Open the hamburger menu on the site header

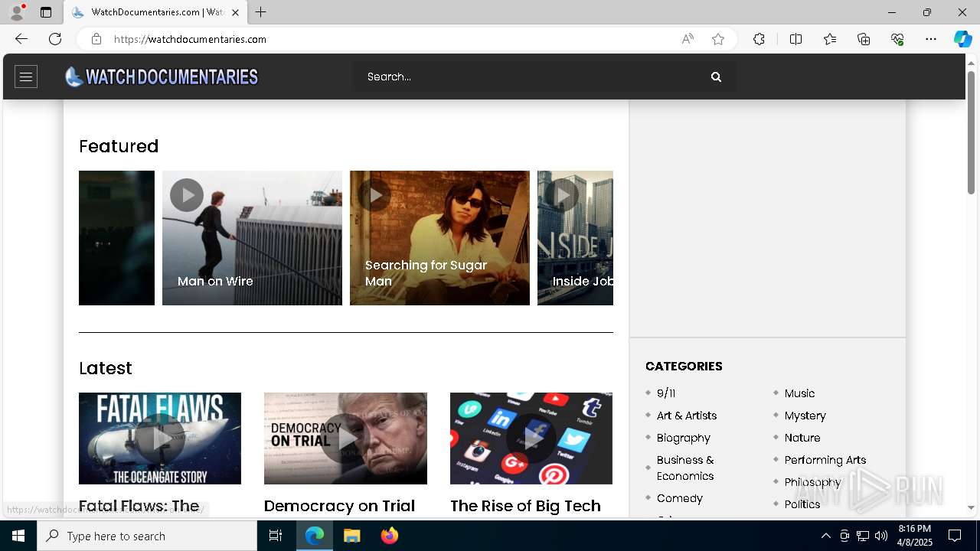(x=26, y=77)
